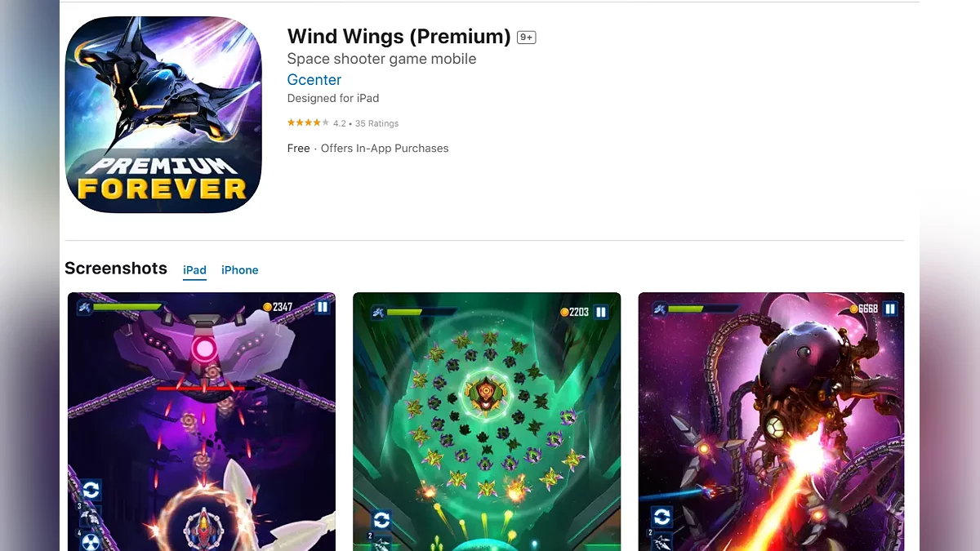Click the Wind Wings (Premium) title
Viewport: 980px width, 551px height.
(x=399, y=37)
